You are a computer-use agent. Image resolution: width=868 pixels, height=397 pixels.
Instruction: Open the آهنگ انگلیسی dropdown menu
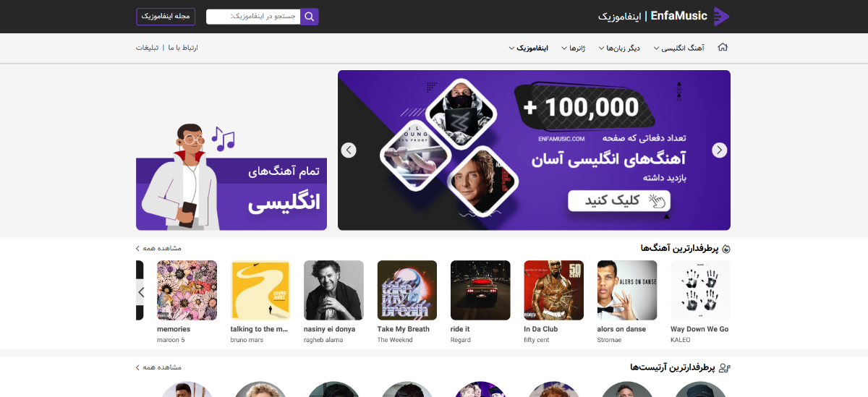pyautogui.click(x=678, y=48)
